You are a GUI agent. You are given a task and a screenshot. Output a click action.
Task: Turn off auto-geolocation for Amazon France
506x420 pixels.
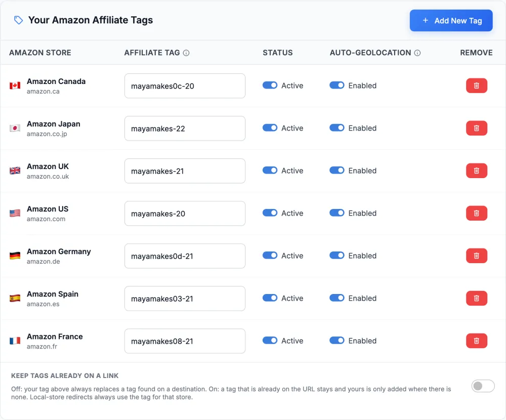[x=337, y=341]
